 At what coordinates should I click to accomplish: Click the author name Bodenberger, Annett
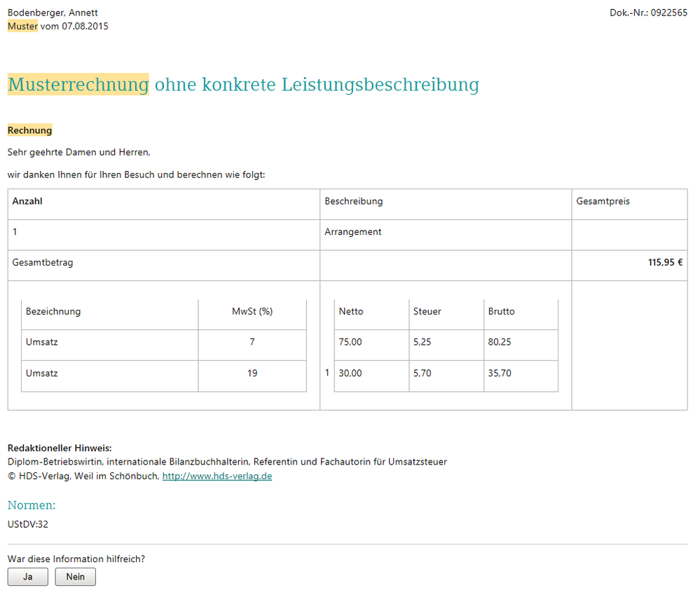click(x=53, y=13)
